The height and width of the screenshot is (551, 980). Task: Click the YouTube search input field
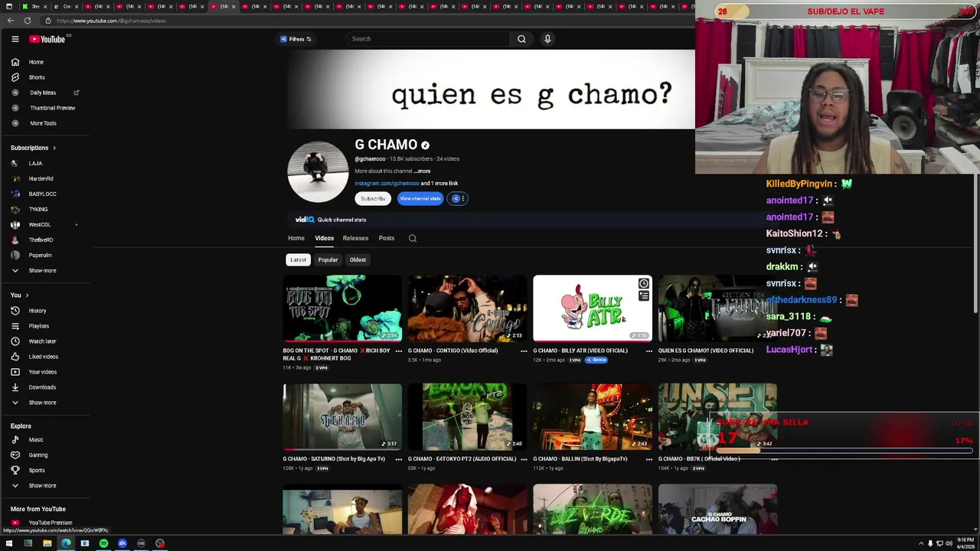[427, 39]
